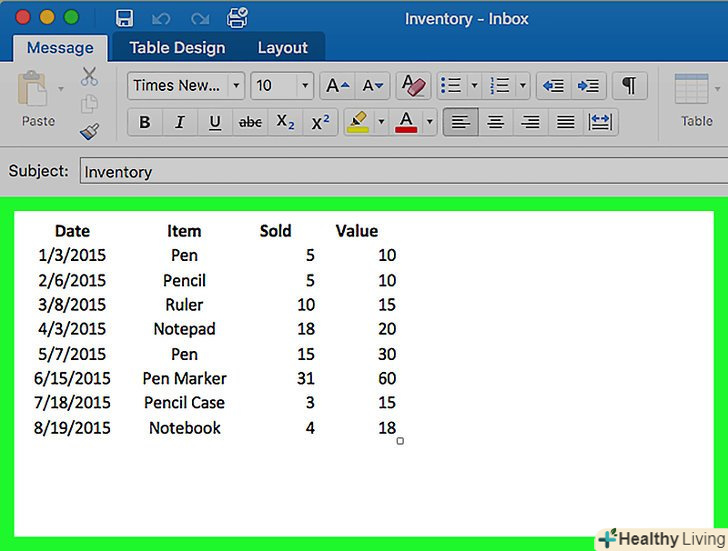Apply a bulleted list
Viewport: 728px width, 551px height.
coord(451,86)
